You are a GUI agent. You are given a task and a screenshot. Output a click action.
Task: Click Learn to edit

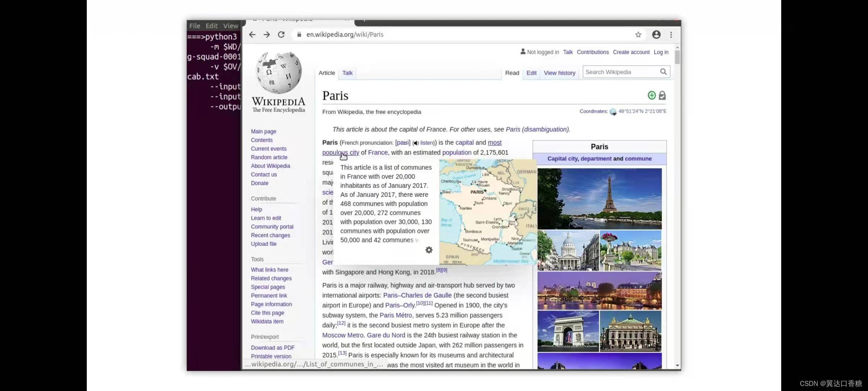266,218
